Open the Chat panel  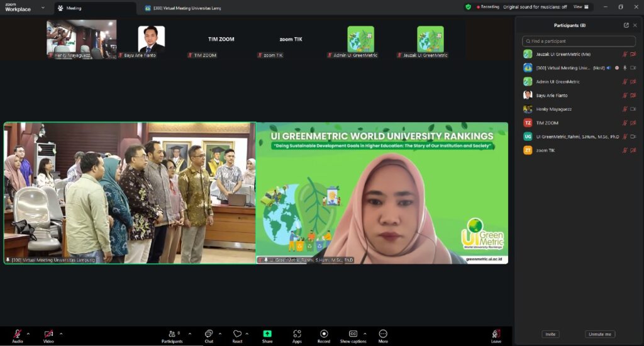point(209,334)
